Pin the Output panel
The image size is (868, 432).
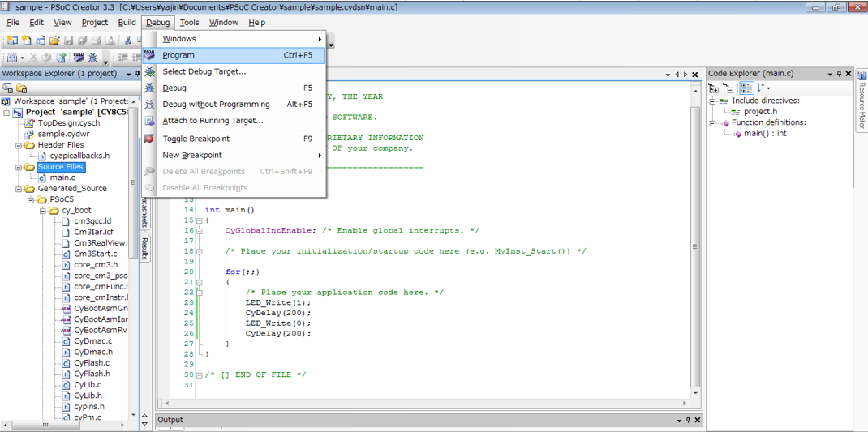tap(688, 420)
